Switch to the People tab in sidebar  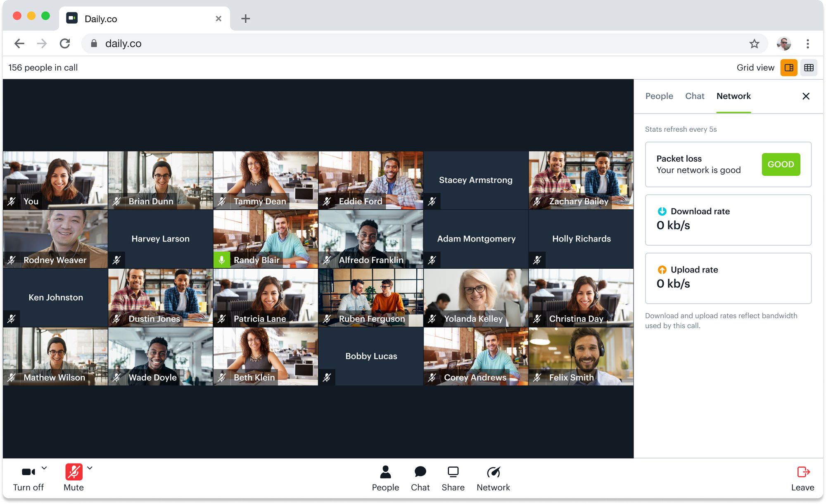[659, 96]
